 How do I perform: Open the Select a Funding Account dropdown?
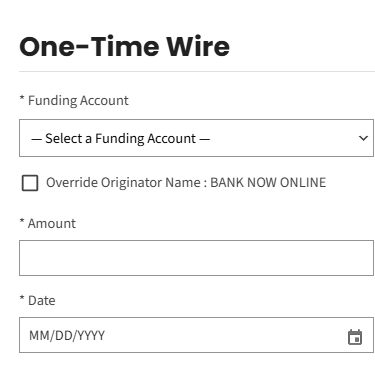[x=196, y=138]
